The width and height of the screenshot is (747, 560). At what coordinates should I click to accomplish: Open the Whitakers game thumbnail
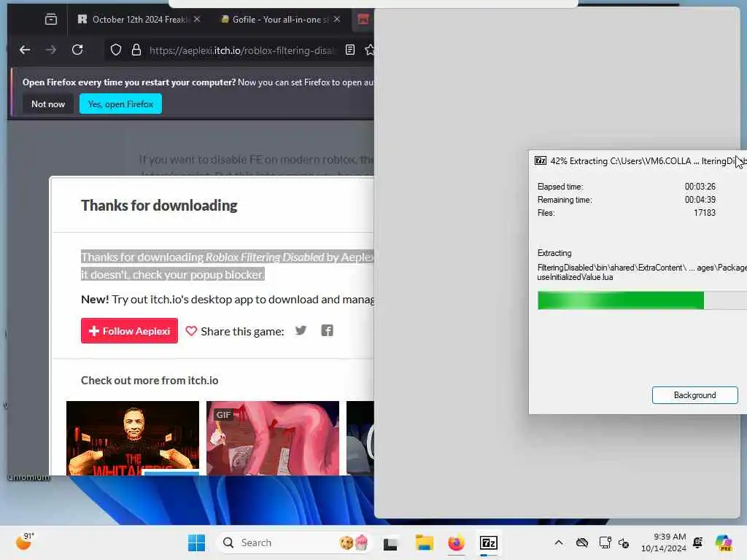tap(133, 438)
